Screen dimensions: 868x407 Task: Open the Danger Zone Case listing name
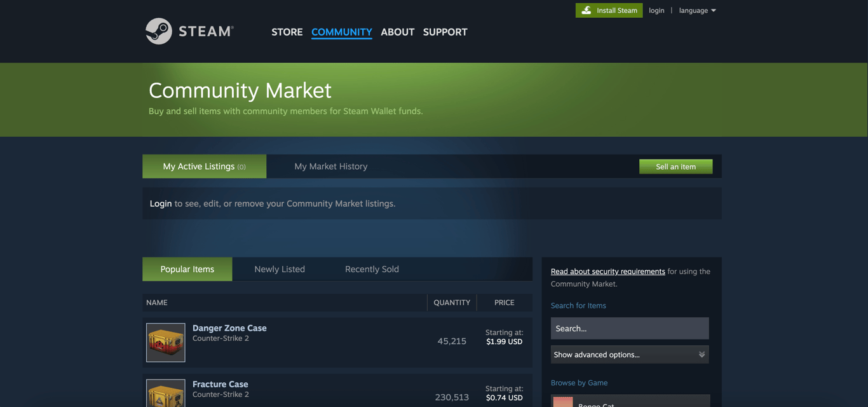tap(229, 328)
